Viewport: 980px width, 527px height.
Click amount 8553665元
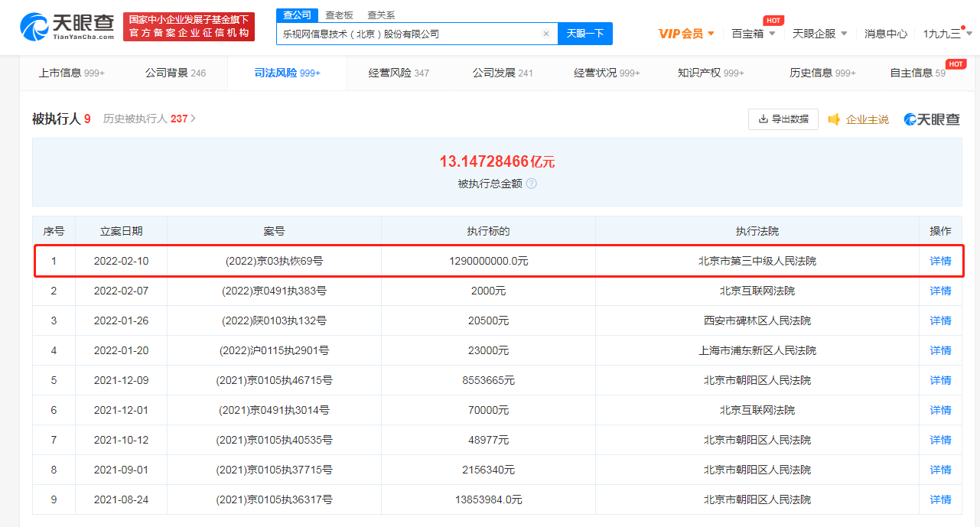pos(489,380)
